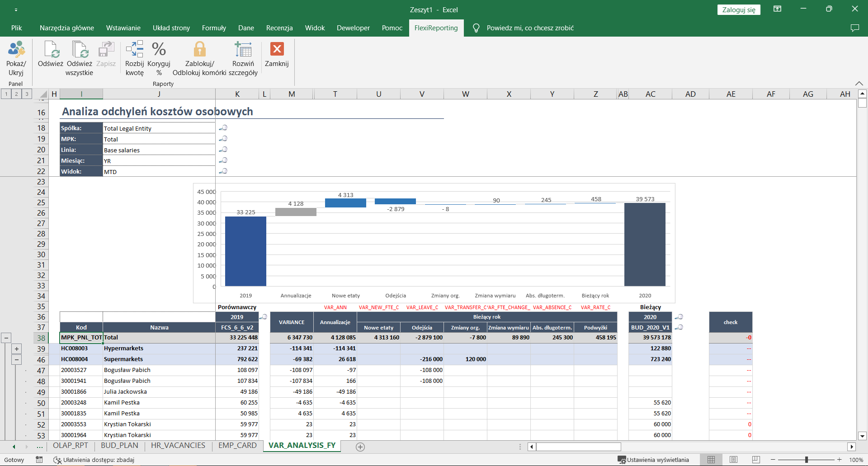Image resolution: width=868 pixels, height=466 pixels.
Task: Click Odśwież wszystkie icon
Action: click(80, 50)
